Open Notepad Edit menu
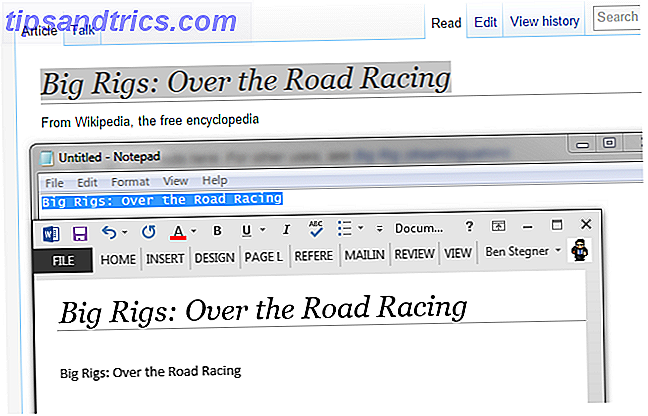Screen dimensions: 648x416 (87, 183)
